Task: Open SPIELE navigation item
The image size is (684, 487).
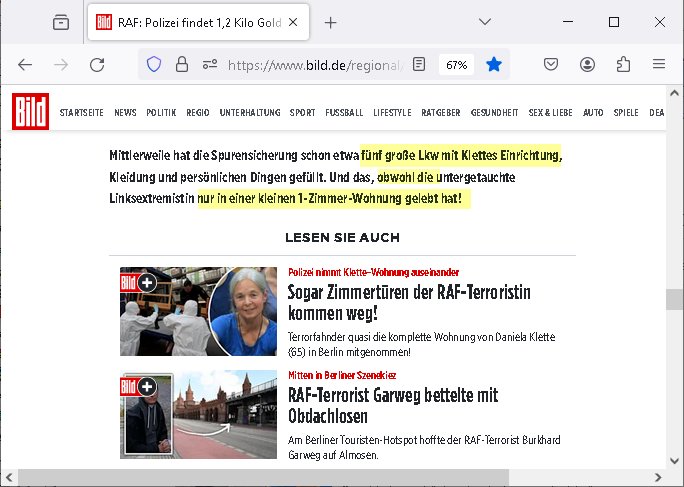Action: coord(626,113)
